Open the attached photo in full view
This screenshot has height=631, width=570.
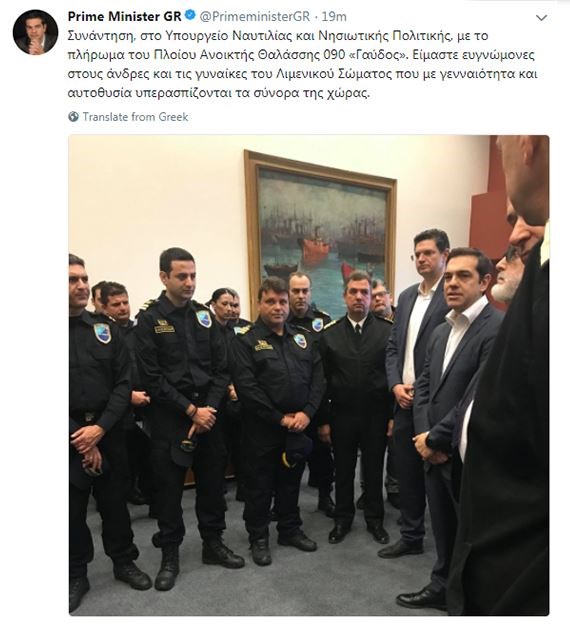click(309, 375)
